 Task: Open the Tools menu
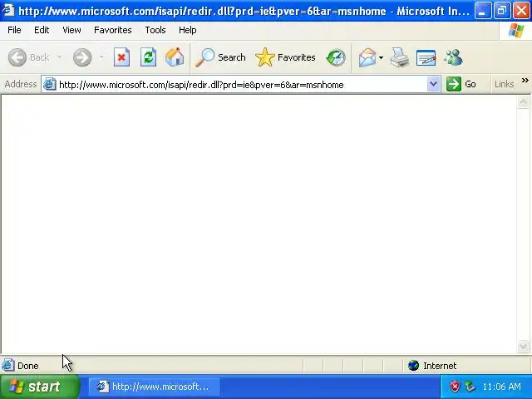click(155, 30)
